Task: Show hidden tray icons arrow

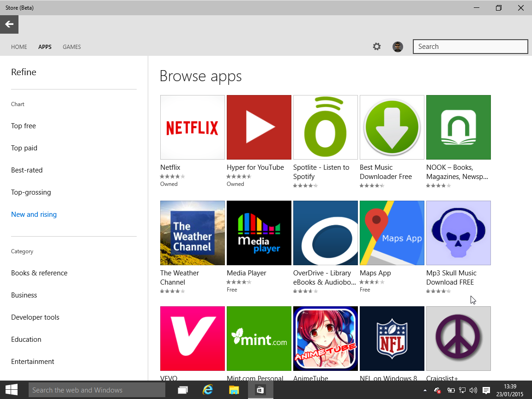Action: click(x=425, y=391)
